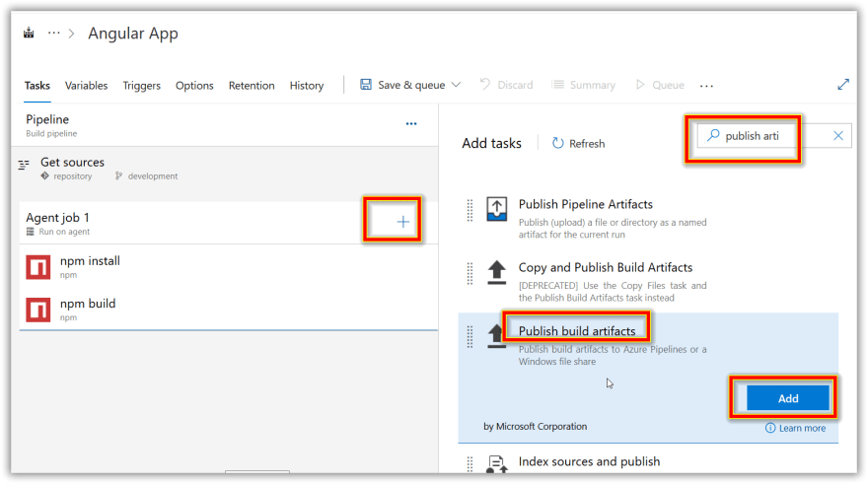Click the Discard label

(515, 85)
